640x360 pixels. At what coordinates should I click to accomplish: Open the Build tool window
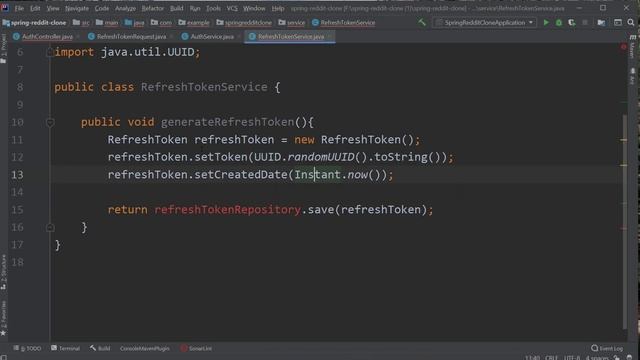coord(100,348)
